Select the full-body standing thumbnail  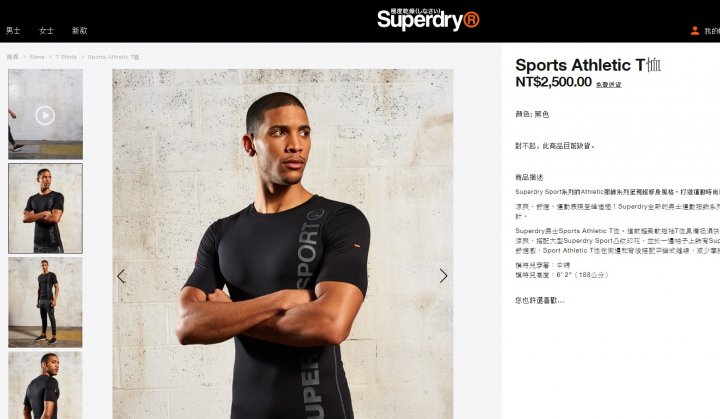pyautogui.click(x=45, y=302)
